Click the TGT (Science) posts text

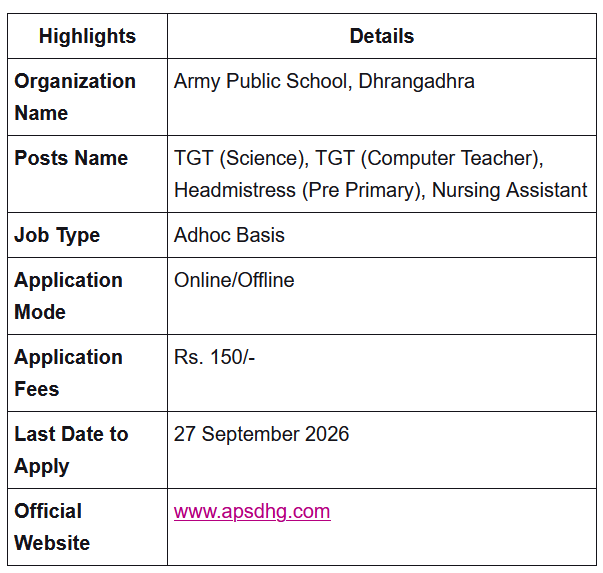click(239, 158)
